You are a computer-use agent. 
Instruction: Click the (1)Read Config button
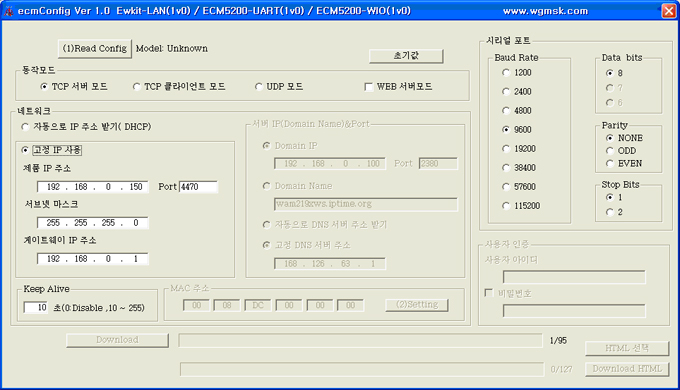(x=95, y=49)
